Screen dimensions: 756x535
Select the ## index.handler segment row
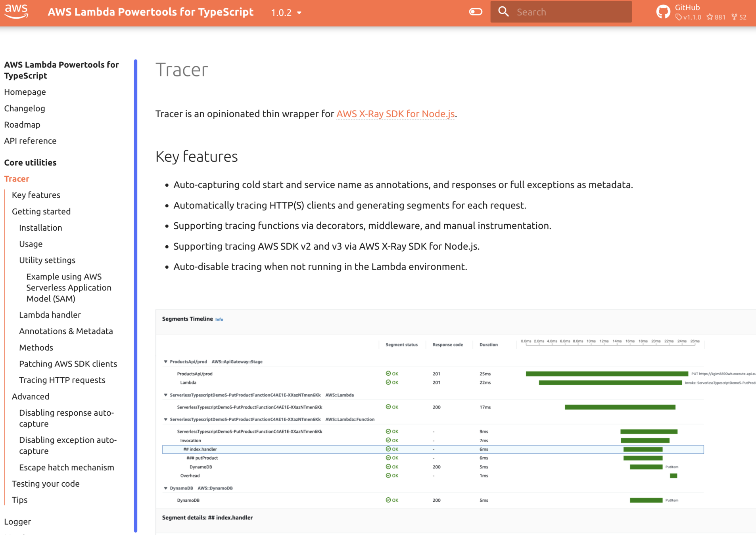coord(433,449)
